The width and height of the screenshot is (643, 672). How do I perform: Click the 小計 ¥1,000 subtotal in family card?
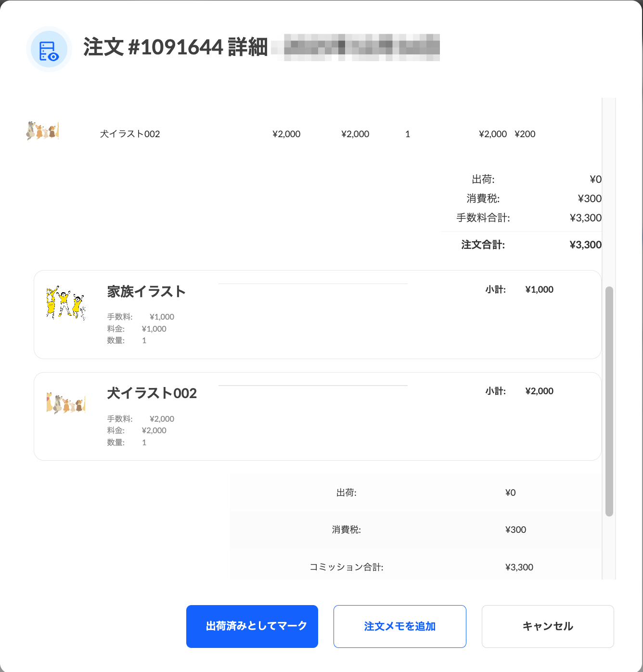[x=539, y=290]
